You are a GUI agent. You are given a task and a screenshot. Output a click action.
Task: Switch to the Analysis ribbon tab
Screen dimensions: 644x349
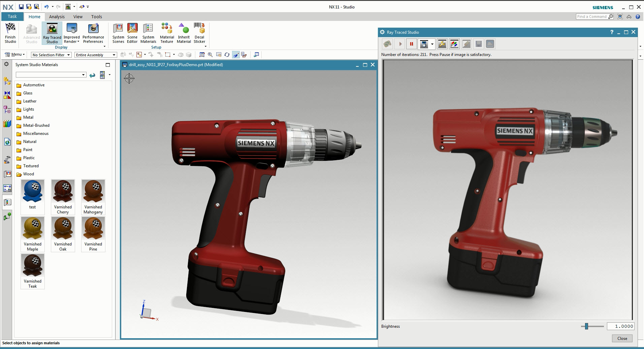[57, 17]
